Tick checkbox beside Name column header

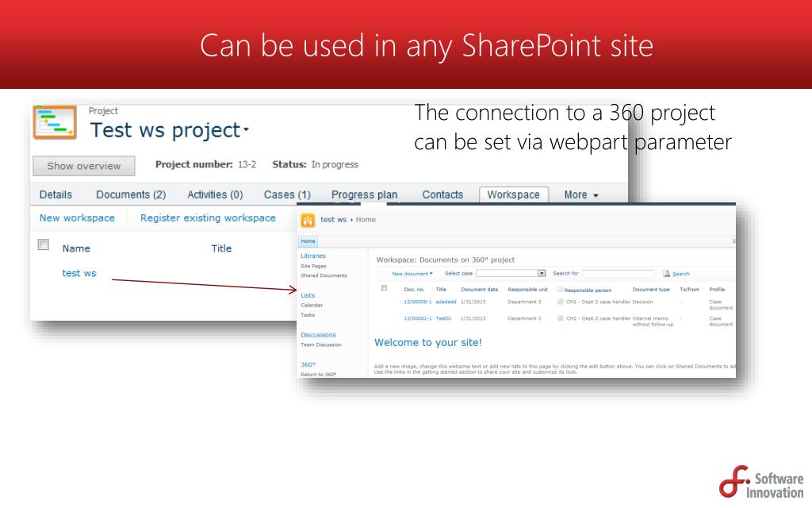[x=44, y=244]
